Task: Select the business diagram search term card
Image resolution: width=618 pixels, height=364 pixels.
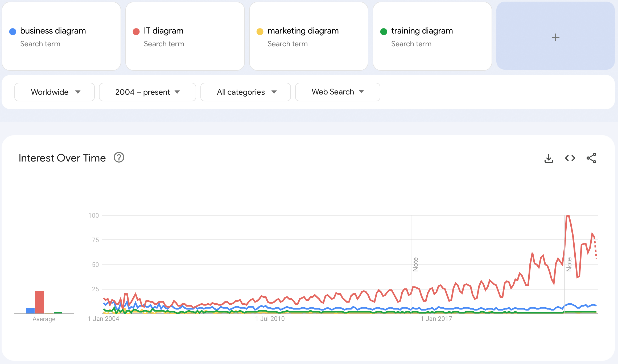Action: click(x=62, y=36)
